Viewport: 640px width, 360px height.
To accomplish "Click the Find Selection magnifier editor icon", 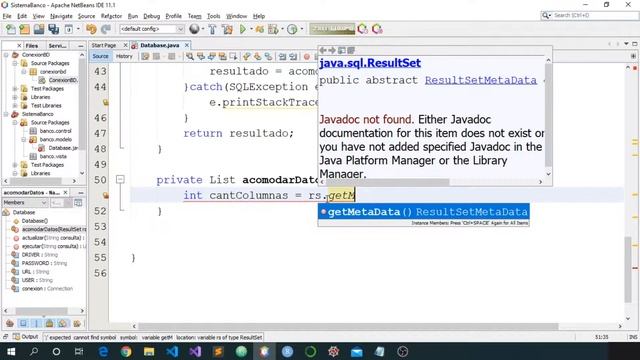I will coord(190,56).
